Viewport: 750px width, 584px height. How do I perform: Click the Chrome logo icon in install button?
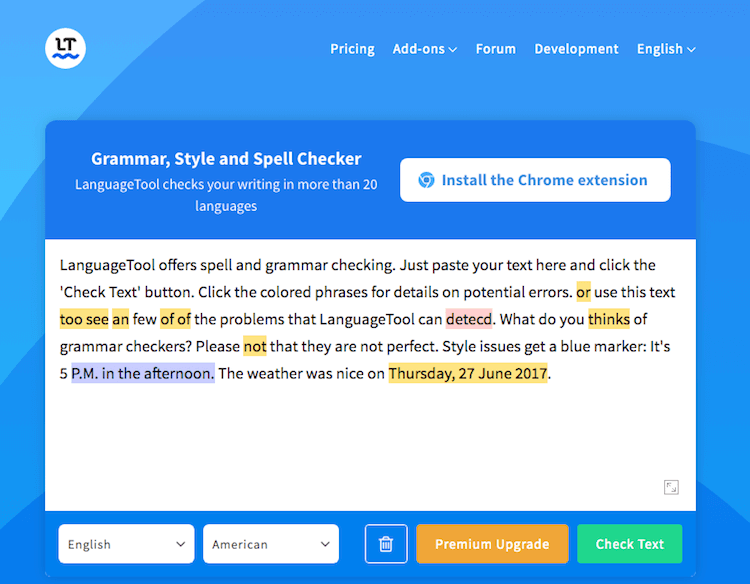click(426, 180)
